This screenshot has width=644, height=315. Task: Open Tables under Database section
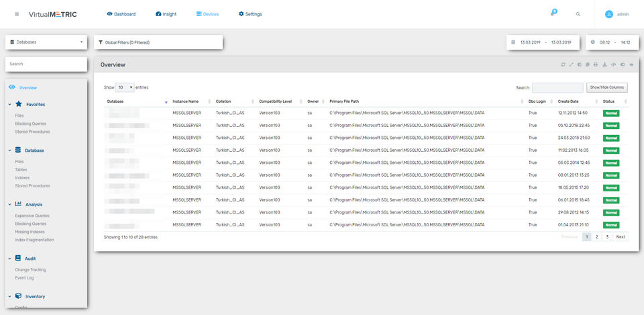(21, 169)
